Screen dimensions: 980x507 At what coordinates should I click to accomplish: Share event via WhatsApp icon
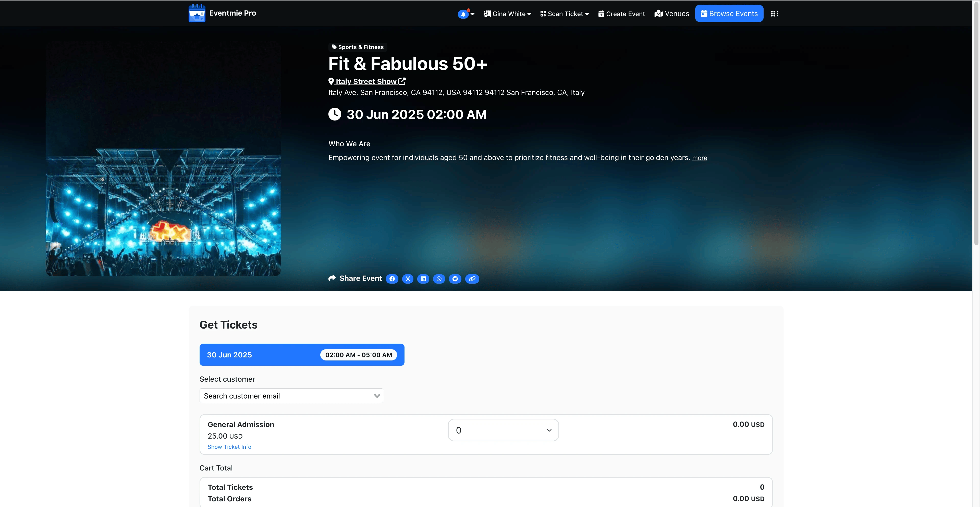439,279
